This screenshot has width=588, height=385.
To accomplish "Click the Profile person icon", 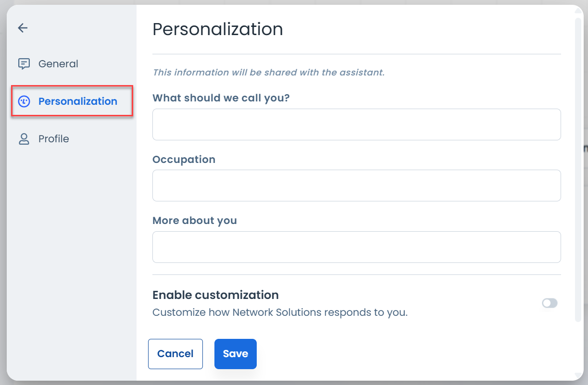I will 24,139.
